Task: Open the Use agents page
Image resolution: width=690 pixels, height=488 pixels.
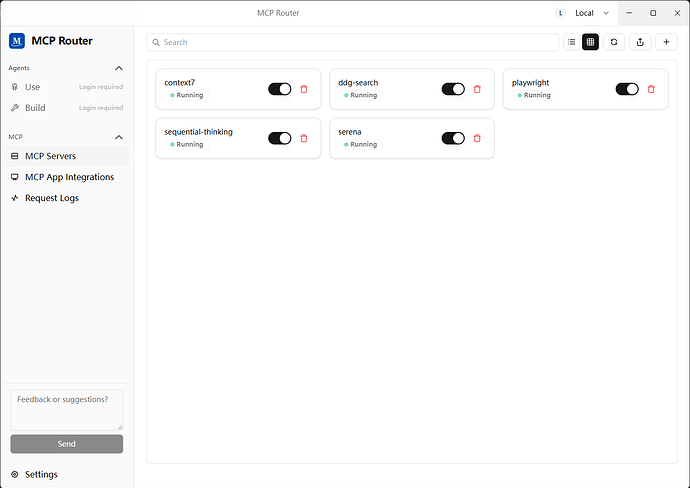Action: [67, 87]
